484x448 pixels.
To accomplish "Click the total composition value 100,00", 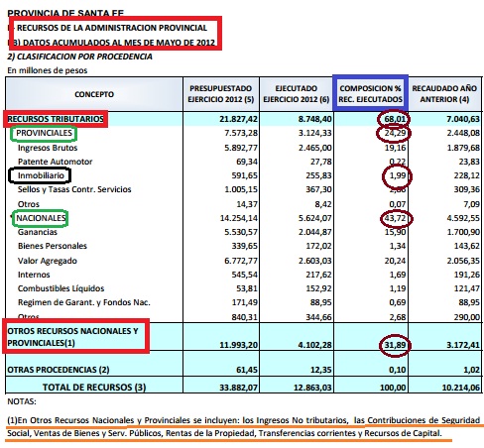I will pos(393,388).
